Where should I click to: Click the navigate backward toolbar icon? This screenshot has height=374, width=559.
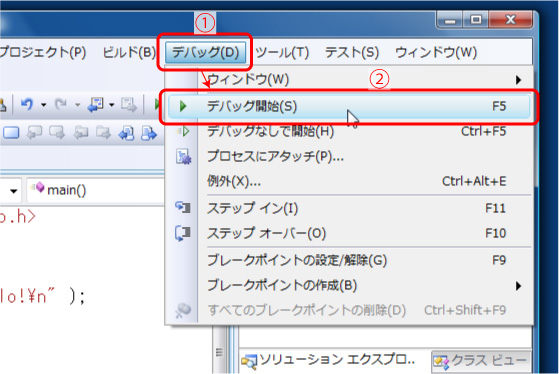[x=96, y=105]
